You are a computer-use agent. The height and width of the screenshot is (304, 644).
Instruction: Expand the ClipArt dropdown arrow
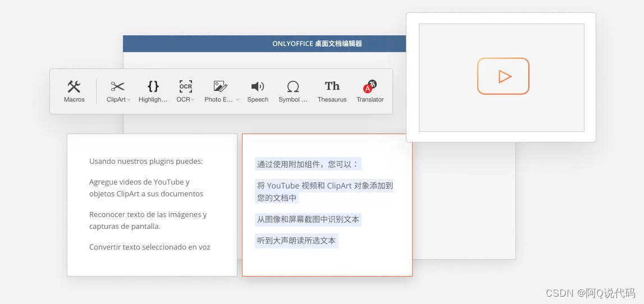tap(129, 100)
